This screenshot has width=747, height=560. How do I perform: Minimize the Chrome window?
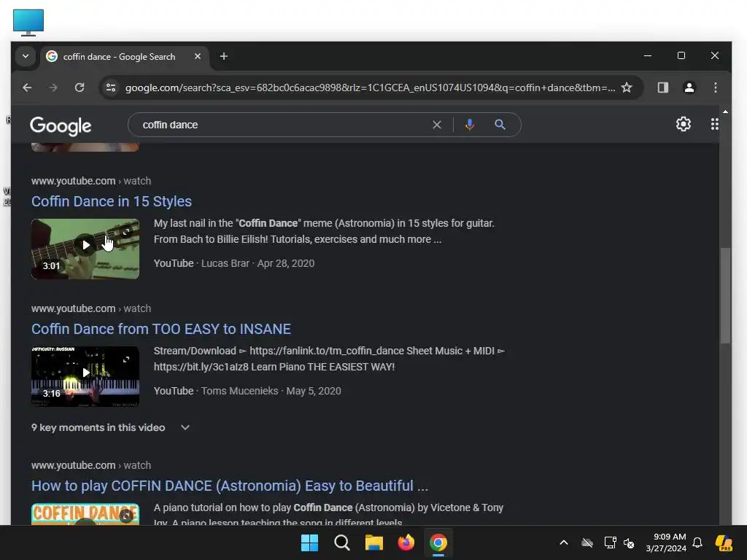(x=648, y=55)
